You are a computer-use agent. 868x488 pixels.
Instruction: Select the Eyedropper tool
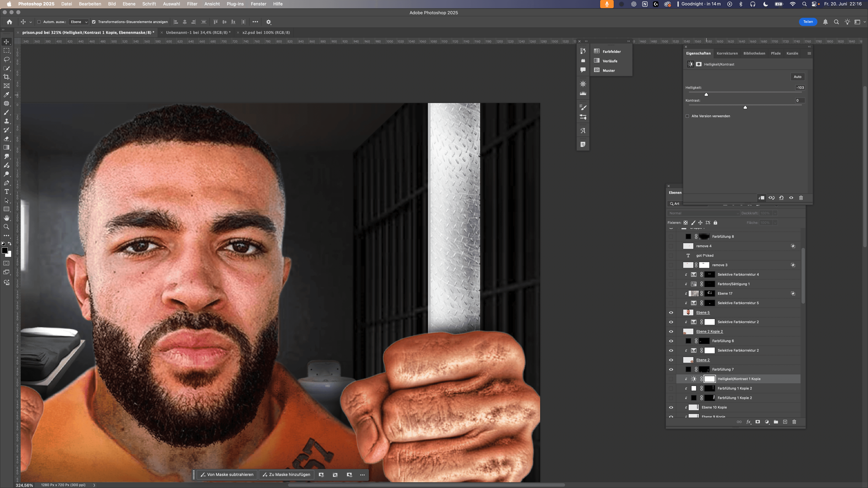pyautogui.click(x=6, y=95)
